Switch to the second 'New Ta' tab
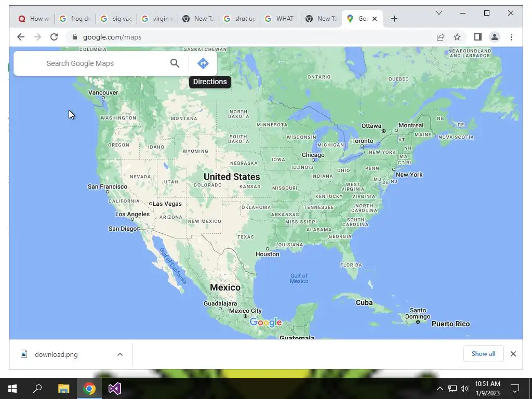The image size is (532, 399). click(x=321, y=19)
